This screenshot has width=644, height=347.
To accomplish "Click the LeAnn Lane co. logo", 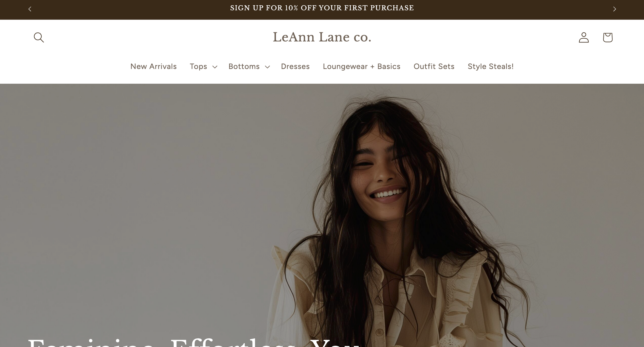I will 322,37.
